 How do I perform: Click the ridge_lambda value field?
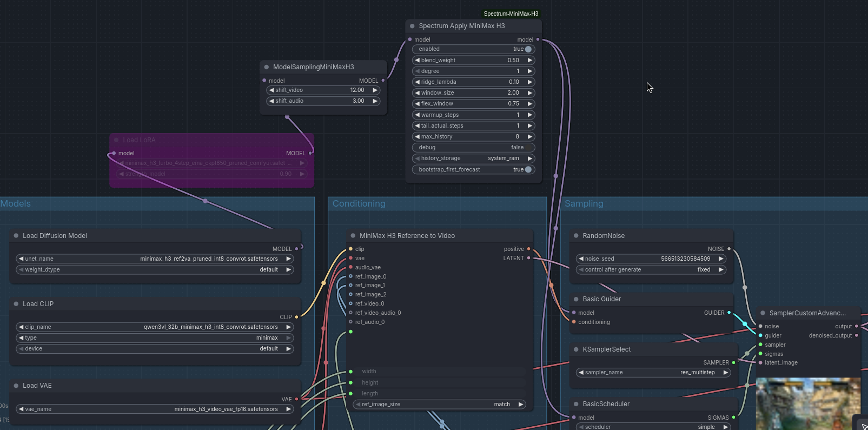(474, 82)
